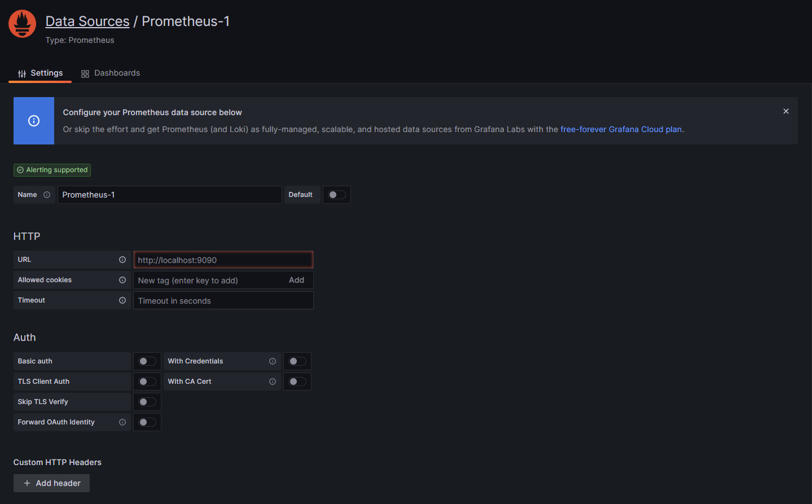Click the HTTP section heading
The width and height of the screenshot is (812, 504).
[x=27, y=236]
